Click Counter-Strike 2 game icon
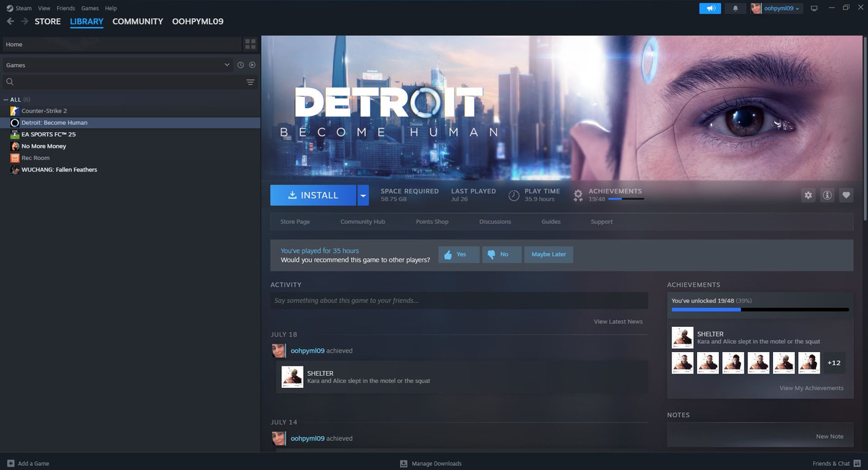Screen dimensions: 868x470 pos(15,111)
